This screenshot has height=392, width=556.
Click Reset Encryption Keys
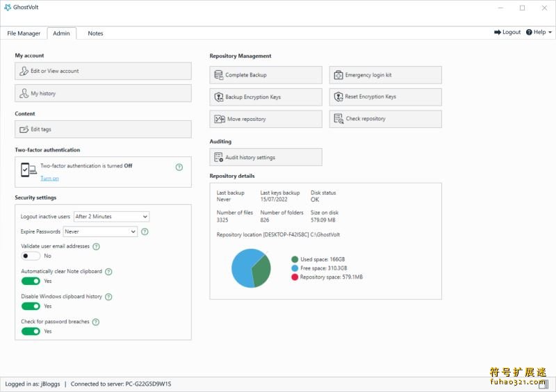386,97
